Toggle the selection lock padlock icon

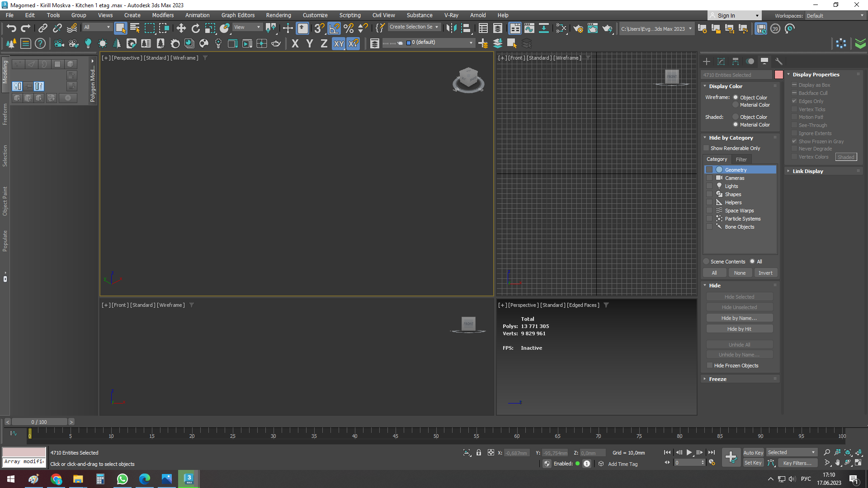pos(479,452)
